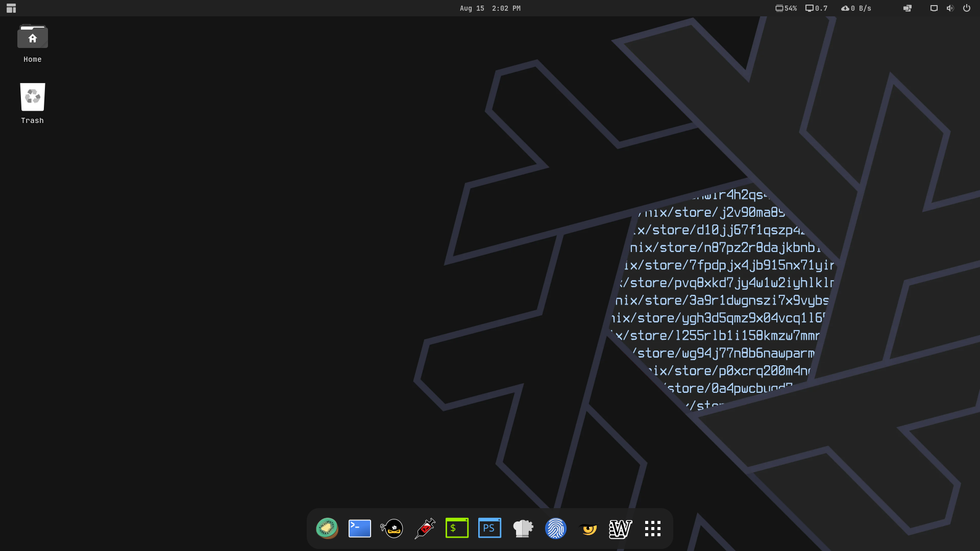The height and width of the screenshot is (551, 980).
Task: Open Kiwix from the dock
Action: pyautogui.click(x=327, y=528)
